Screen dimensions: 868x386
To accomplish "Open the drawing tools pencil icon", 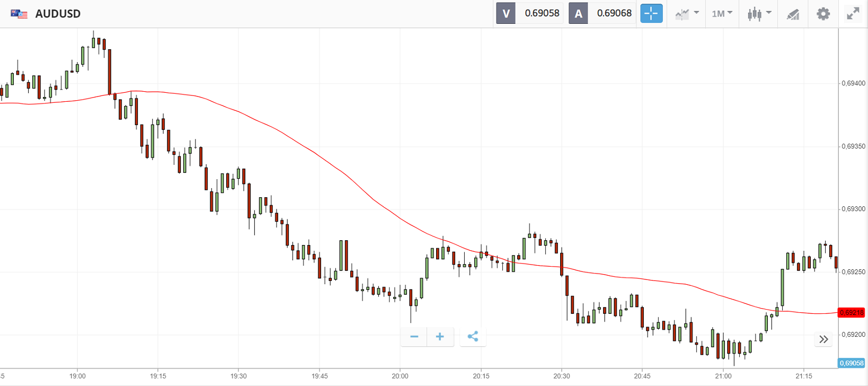I will pyautogui.click(x=793, y=14).
